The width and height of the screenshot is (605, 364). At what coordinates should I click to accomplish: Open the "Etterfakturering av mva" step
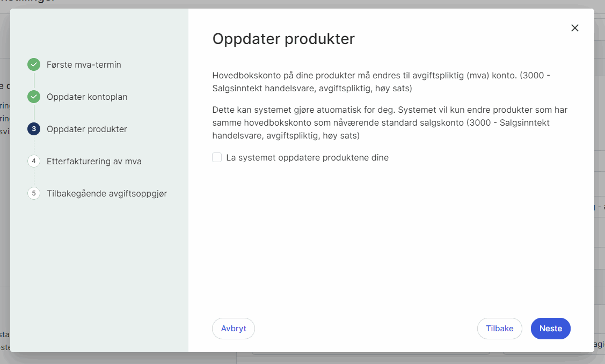pos(94,161)
